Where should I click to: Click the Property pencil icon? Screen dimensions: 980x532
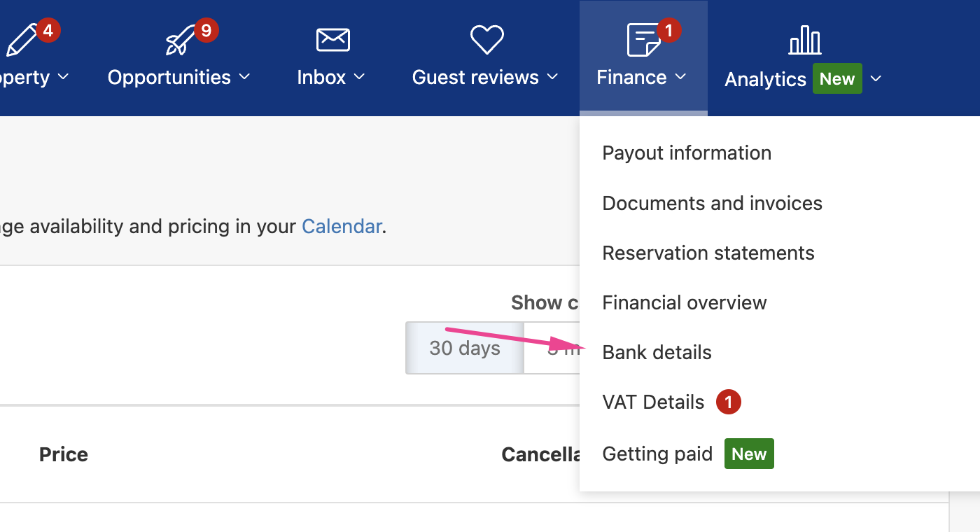(x=21, y=41)
